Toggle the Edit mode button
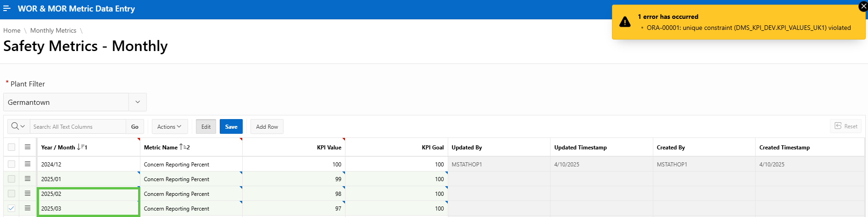The image size is (868, 217). coord(206,126)
